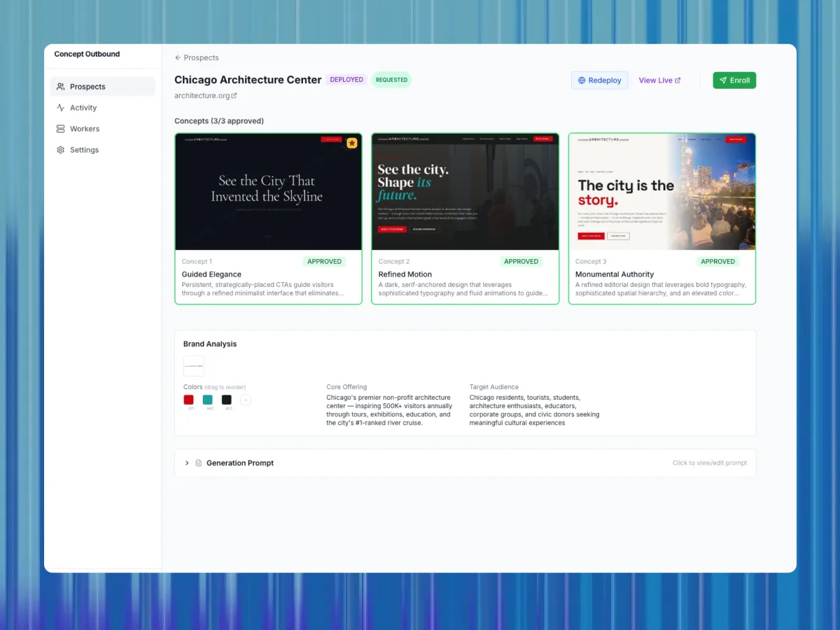Screen dimensions: 840x630
Task: Open the Settings page
Action: tap(103, 150)
